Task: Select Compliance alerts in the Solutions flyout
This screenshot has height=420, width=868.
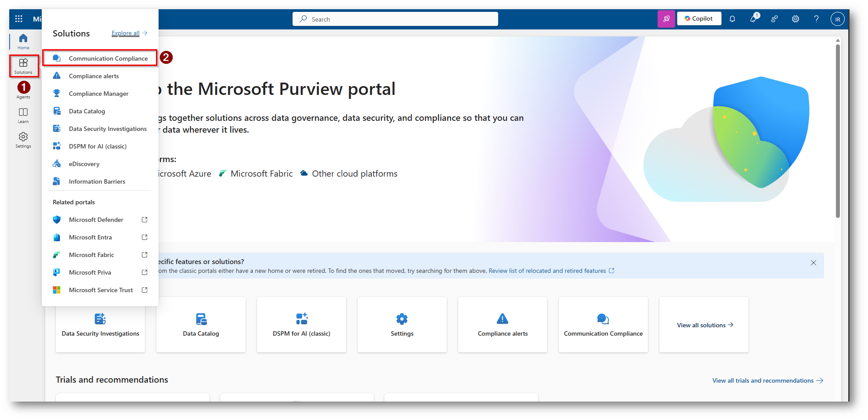Action: (100, 76)
